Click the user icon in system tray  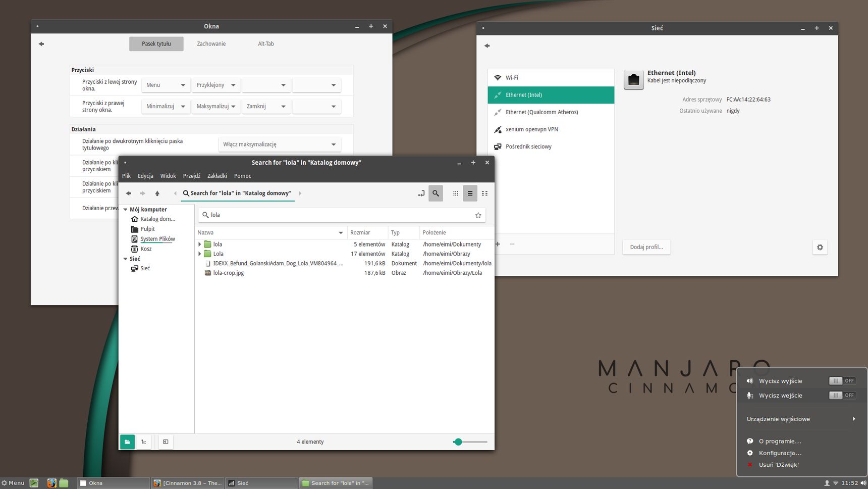coord(827,483)
